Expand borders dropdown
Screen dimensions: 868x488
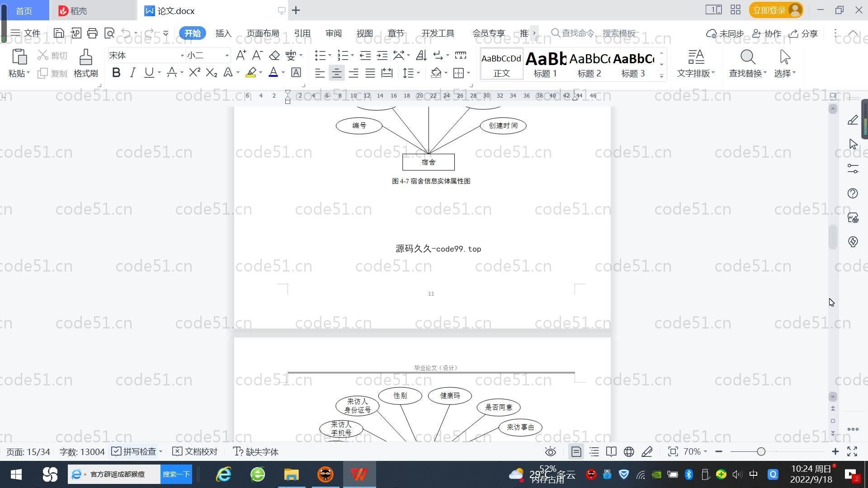(468, 73)
